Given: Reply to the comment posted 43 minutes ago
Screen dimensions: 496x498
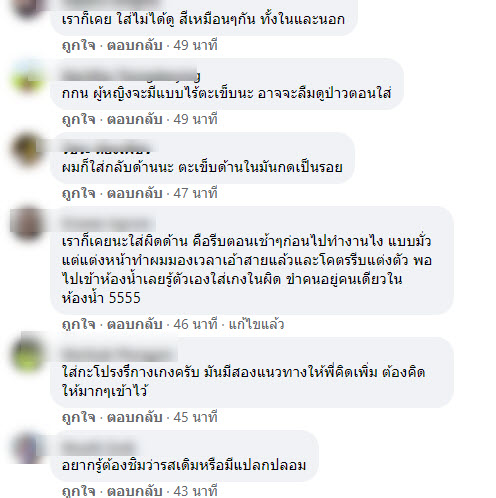Looking at the screenshot, I should (134, 491).
